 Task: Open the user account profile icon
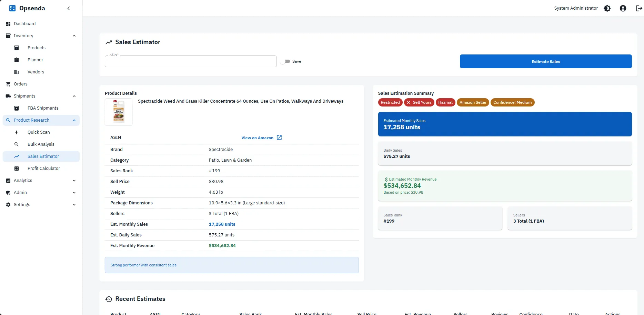(623, 8)
